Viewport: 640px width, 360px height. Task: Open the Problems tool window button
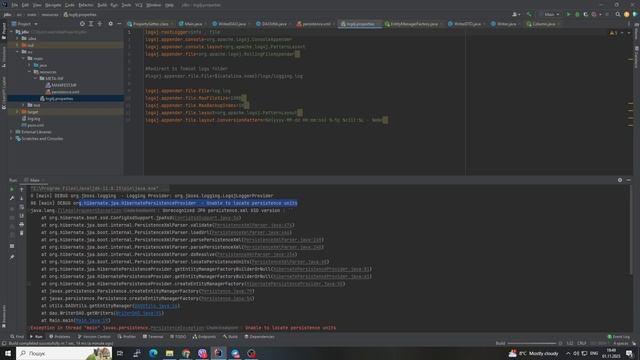click(x=60, y=337)
